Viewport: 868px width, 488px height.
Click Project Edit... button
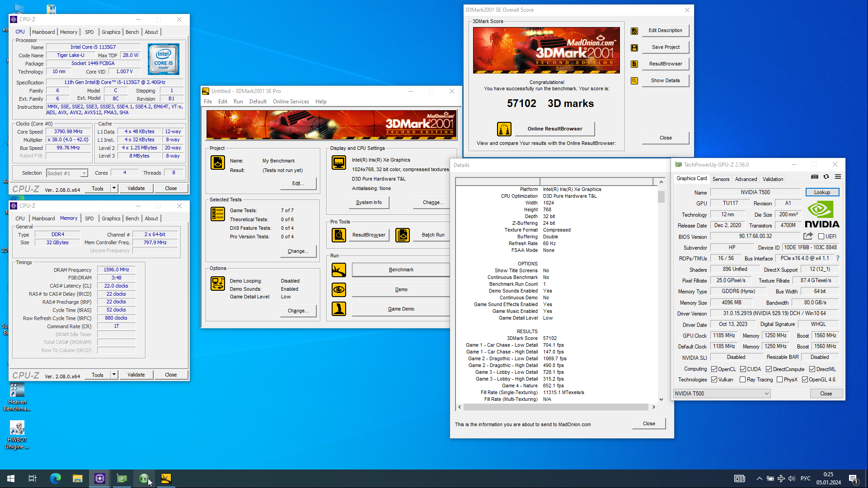click(x=298, y=184)
